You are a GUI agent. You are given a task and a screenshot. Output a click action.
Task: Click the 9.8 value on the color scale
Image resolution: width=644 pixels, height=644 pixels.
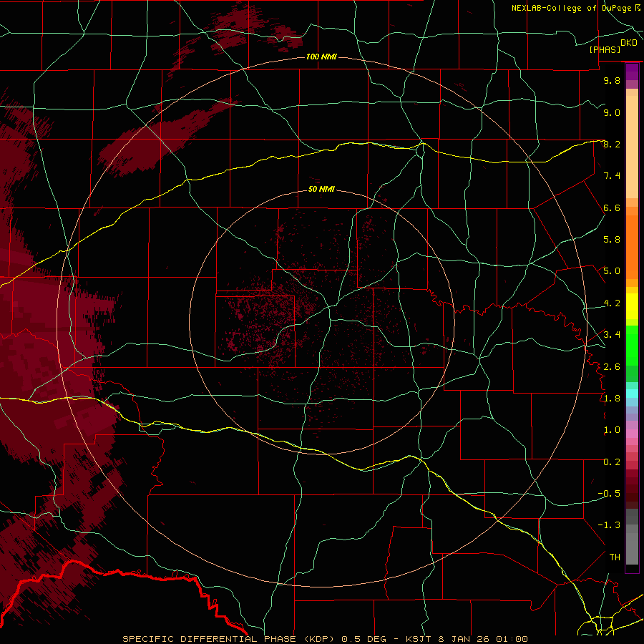(612, 80)
